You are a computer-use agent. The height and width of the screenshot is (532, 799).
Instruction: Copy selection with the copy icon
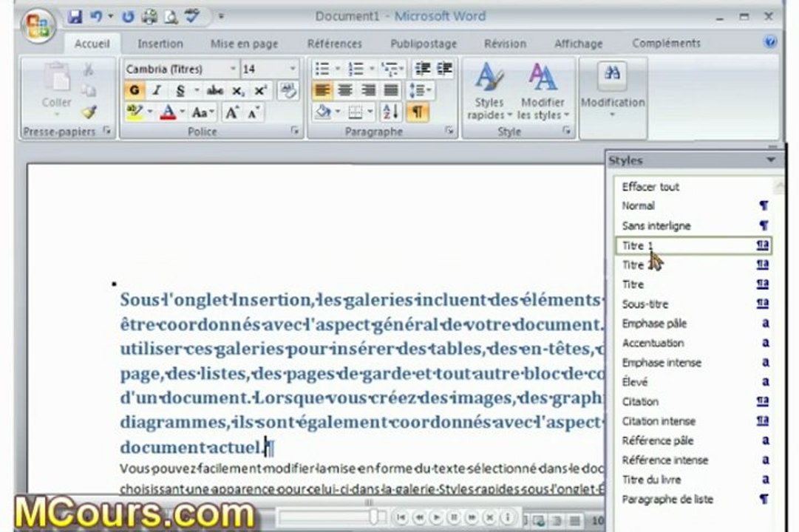(89, 91)
